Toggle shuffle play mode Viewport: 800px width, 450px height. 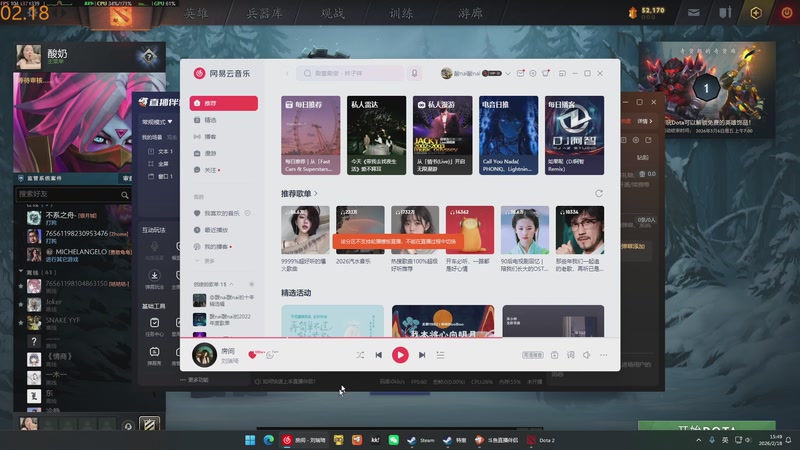point(360,355)
